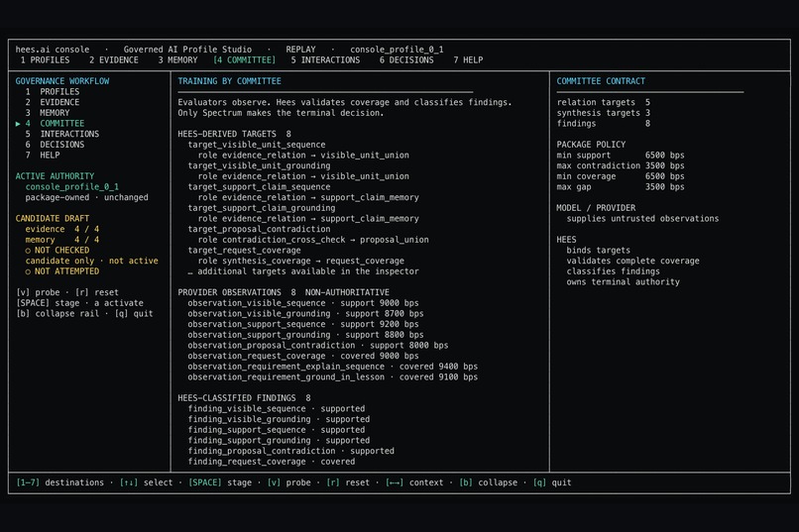This screenshot has height=532, width=799.
Task: Open the 6 DECISIONS tab
Action: [406, 60]
